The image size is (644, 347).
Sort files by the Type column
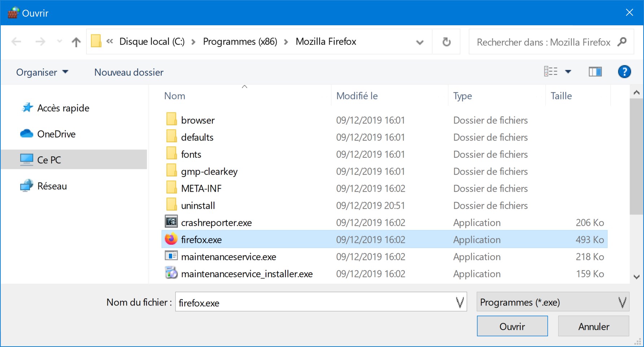point(462,96)
